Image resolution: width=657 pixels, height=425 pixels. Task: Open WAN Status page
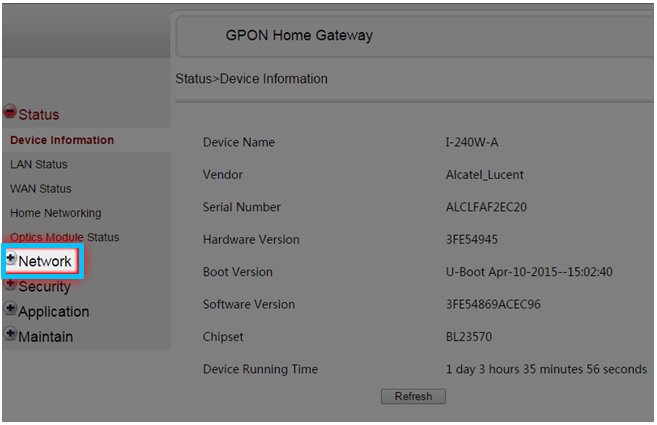(41, 189)
